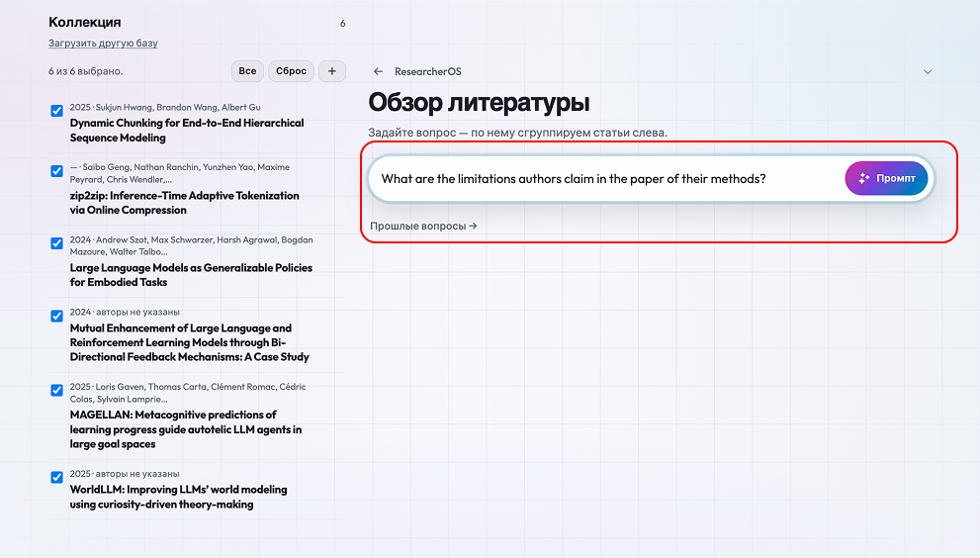The height and width of the screenshot is (558, 980).
Task: Click the ResearcherOS breadcrumb label
Action: coord(428,71)
